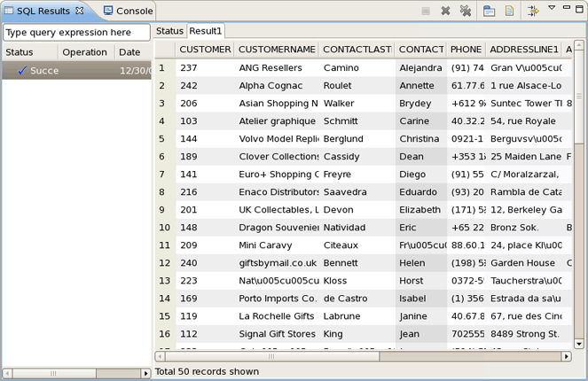Image resolution: width=588 pixels, height=381 pixels.
Task: Click the document page icon in toolbar
Action: pos(509,12)
